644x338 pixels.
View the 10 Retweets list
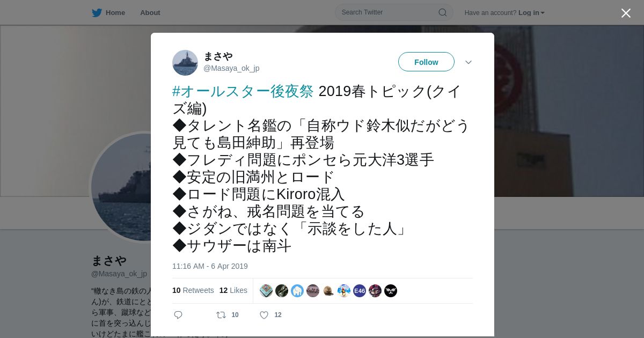click(x=193, y=290)
